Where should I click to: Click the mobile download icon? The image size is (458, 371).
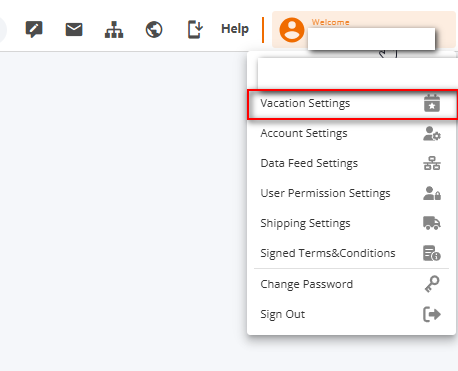click(x=195, y=29)
